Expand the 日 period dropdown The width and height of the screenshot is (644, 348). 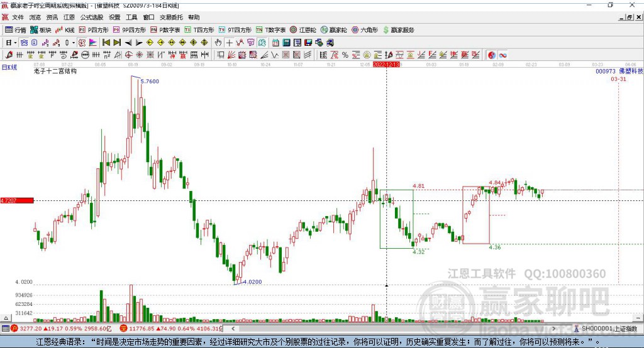tap(15, 43)
